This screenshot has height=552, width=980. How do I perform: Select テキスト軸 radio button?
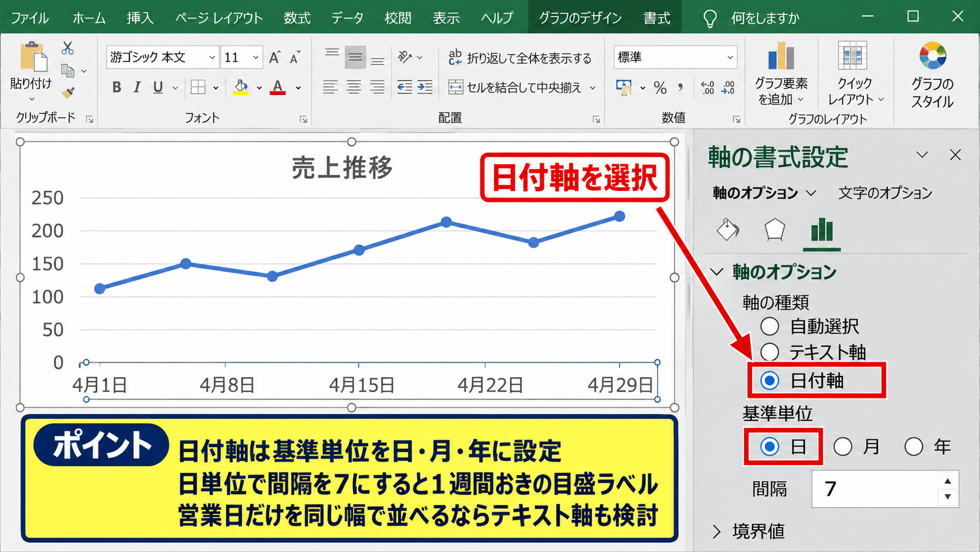[x=770, y=352]
